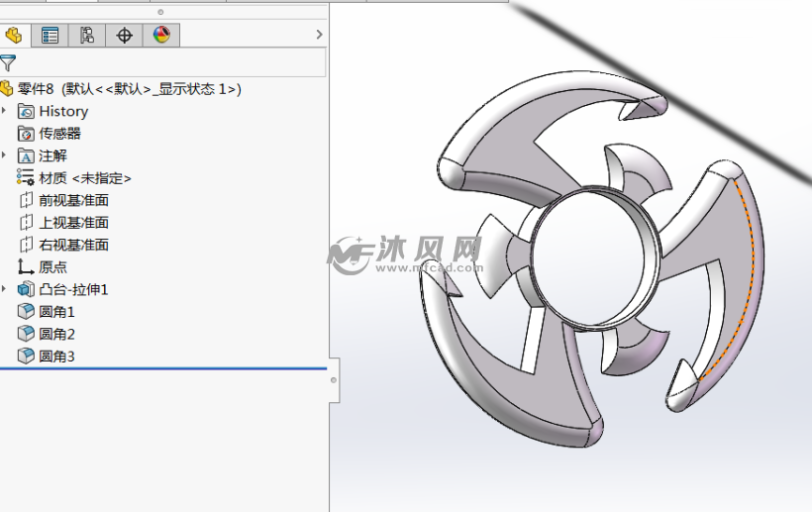Select the 圆角2 fillet label
812x512 pixels.
click(57, 335)
